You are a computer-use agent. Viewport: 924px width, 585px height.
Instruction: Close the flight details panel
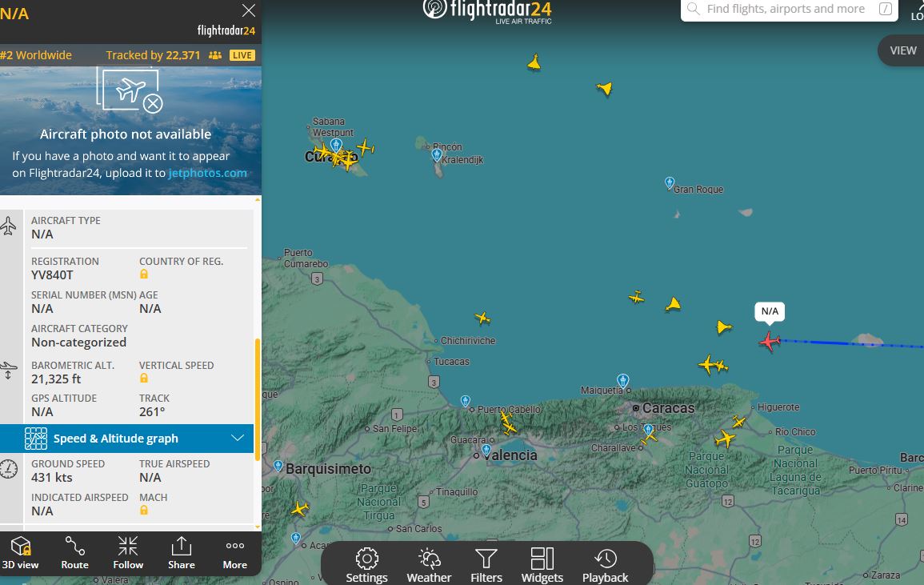point(249,11)
